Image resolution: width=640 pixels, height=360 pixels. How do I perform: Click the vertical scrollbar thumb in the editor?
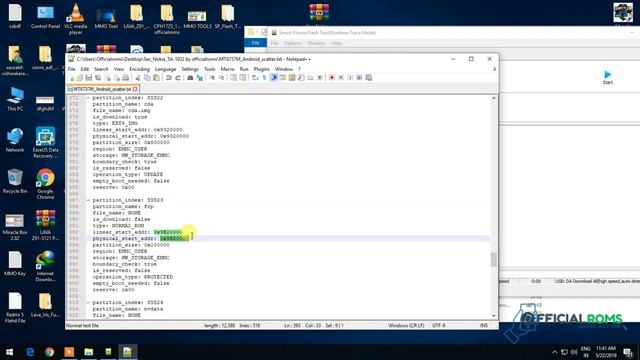click(x=493, y=259)
